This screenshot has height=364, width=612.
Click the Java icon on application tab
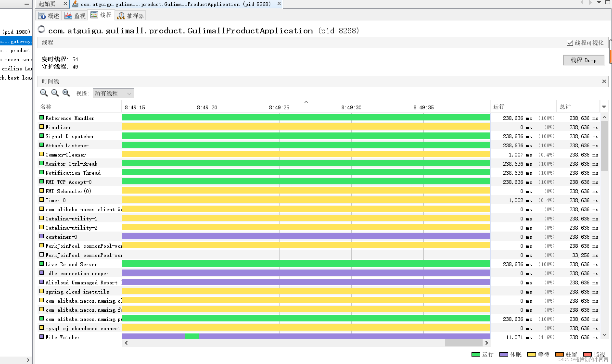click(x=75, y=4)
